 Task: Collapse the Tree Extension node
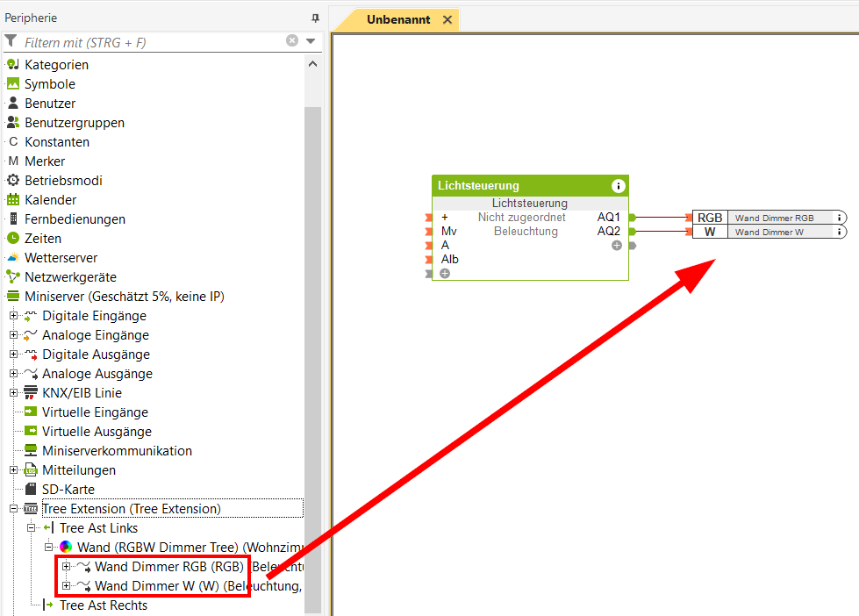[x=13, y=509]
